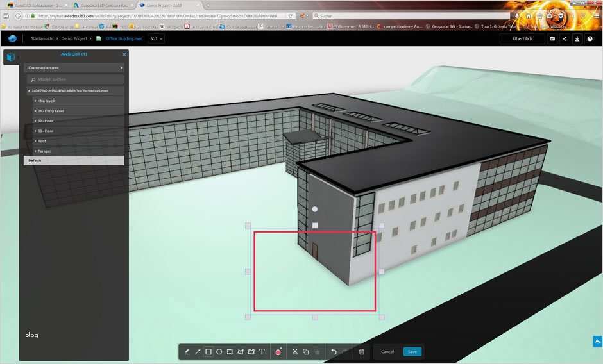Cut the selected markup with scissors icon
The width and height of the screenshot is (603, 364).
point(295,352)
